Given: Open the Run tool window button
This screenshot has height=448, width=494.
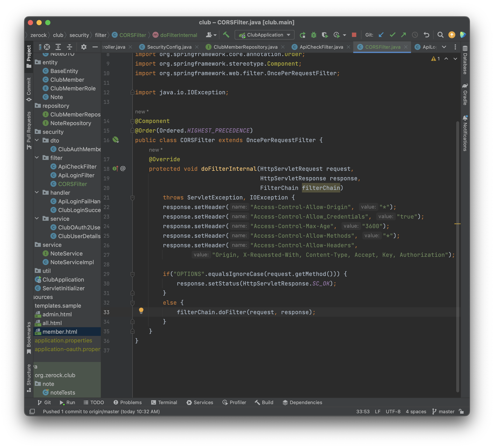Looking at the screenshot, I should [x=67, y=402].
